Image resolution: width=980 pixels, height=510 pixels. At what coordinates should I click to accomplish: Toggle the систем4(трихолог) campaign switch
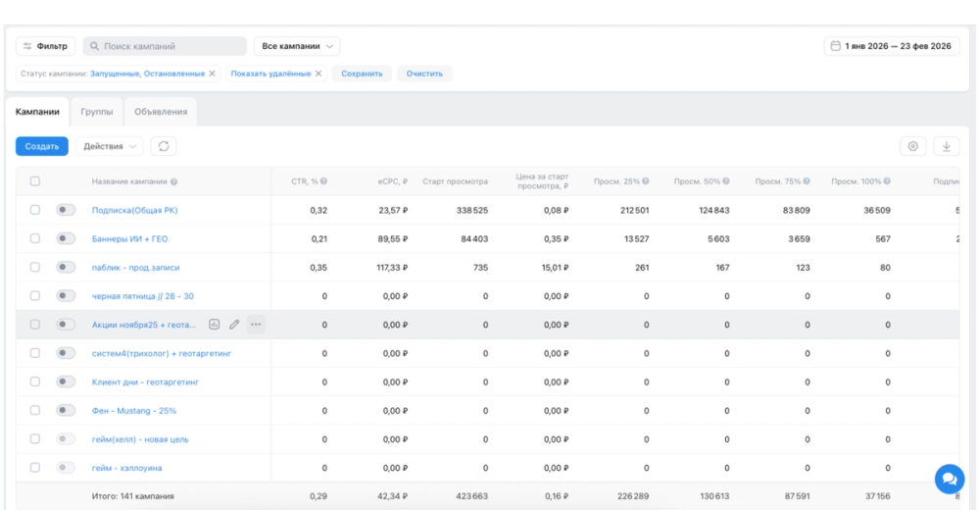pyautogui.click(x=66, y=353)
